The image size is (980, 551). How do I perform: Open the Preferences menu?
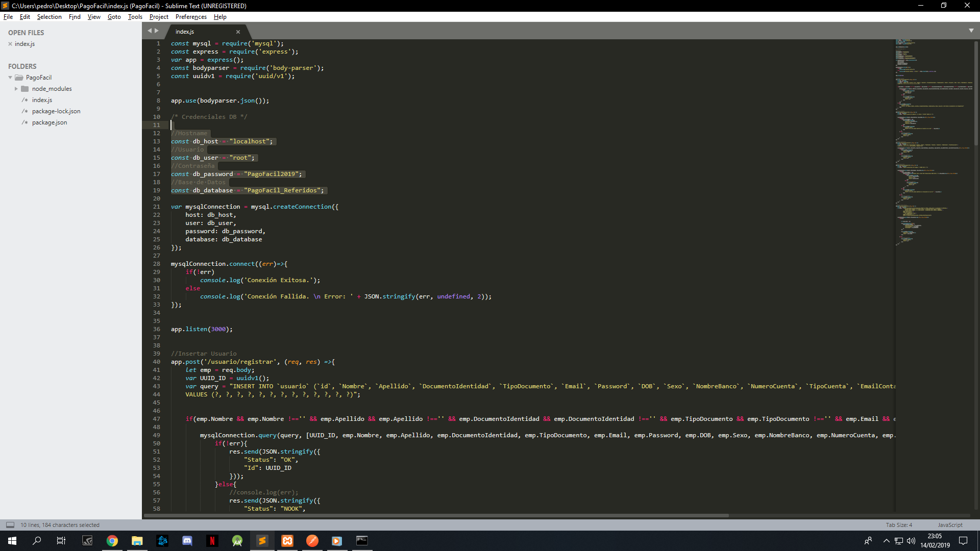[x=191, y=17]
